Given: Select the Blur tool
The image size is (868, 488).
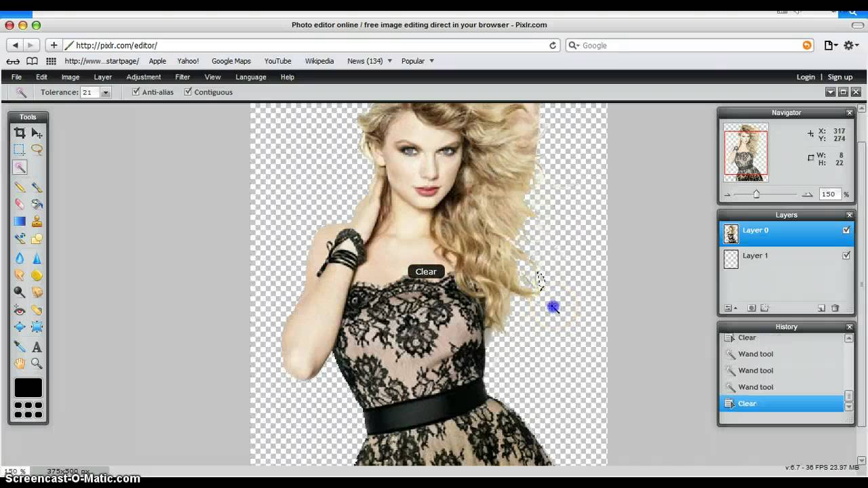Looking at the screenshot, I should point(20,258).
